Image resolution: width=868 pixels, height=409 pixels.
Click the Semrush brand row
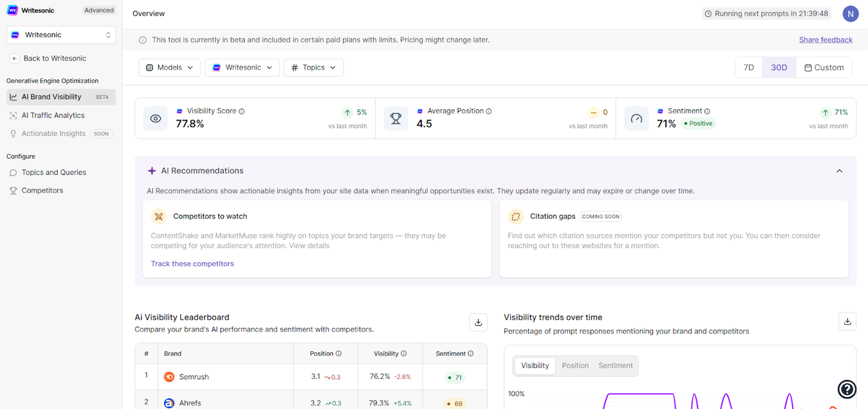click(x=311, y=377)
